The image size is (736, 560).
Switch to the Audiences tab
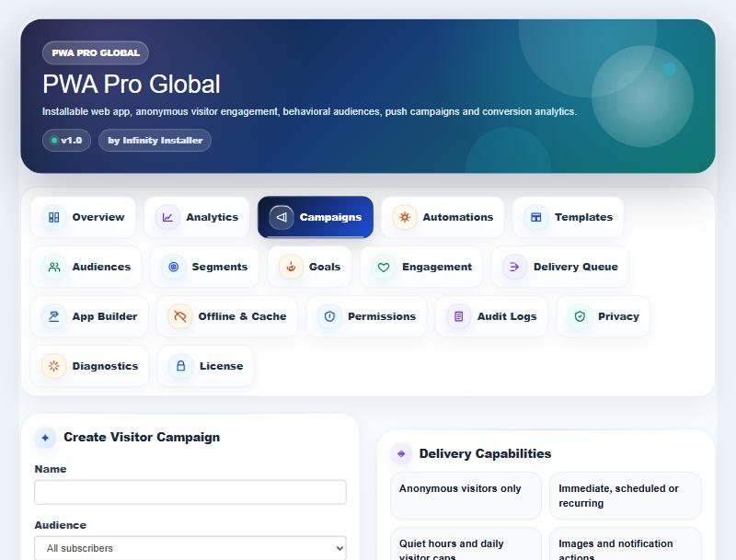tap(86, 267)
